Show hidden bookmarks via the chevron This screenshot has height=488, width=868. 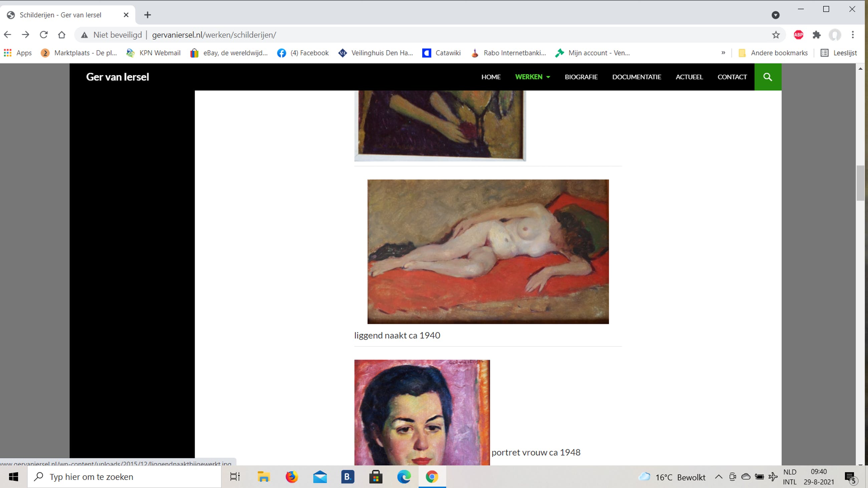click(x=723, y=53)
